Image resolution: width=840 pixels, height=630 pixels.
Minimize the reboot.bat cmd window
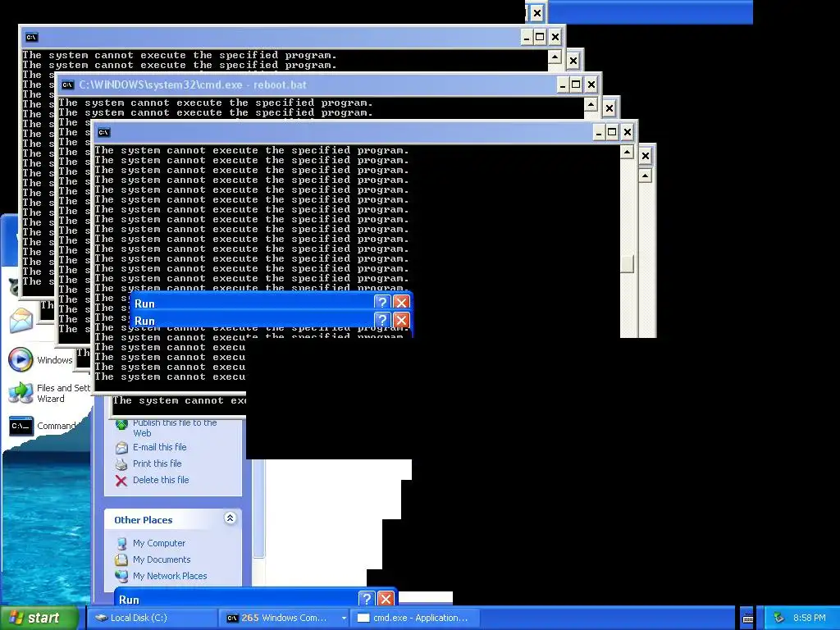click(x=563, y=84)
